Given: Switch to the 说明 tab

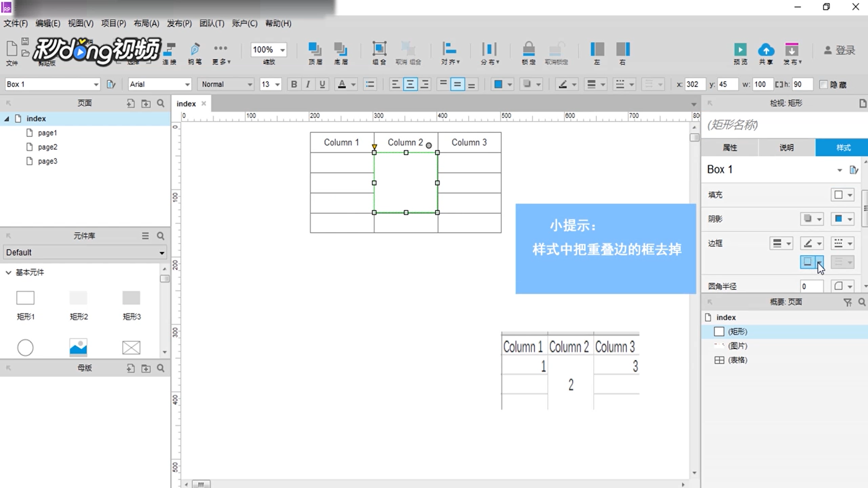Looking at the screenshot, I should coord(787,148).
